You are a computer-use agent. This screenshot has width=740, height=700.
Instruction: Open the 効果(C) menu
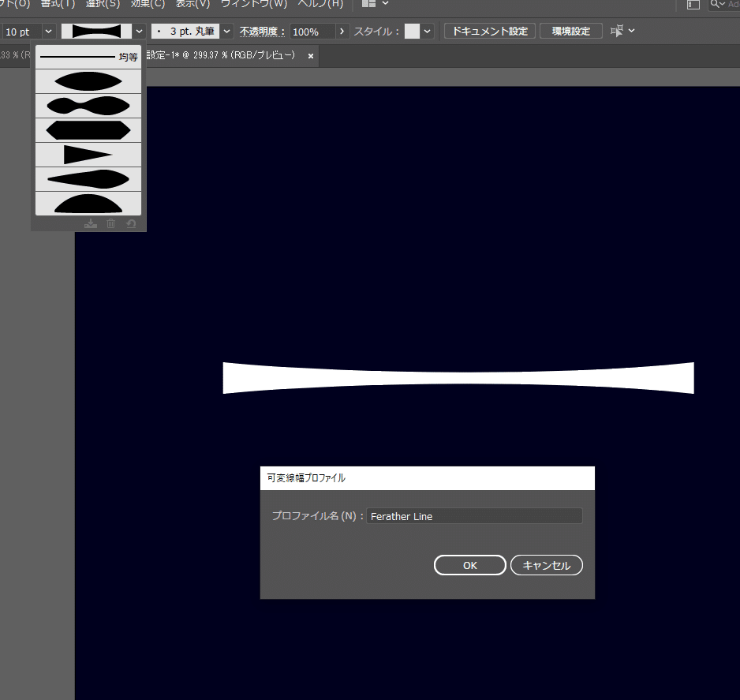148,4
